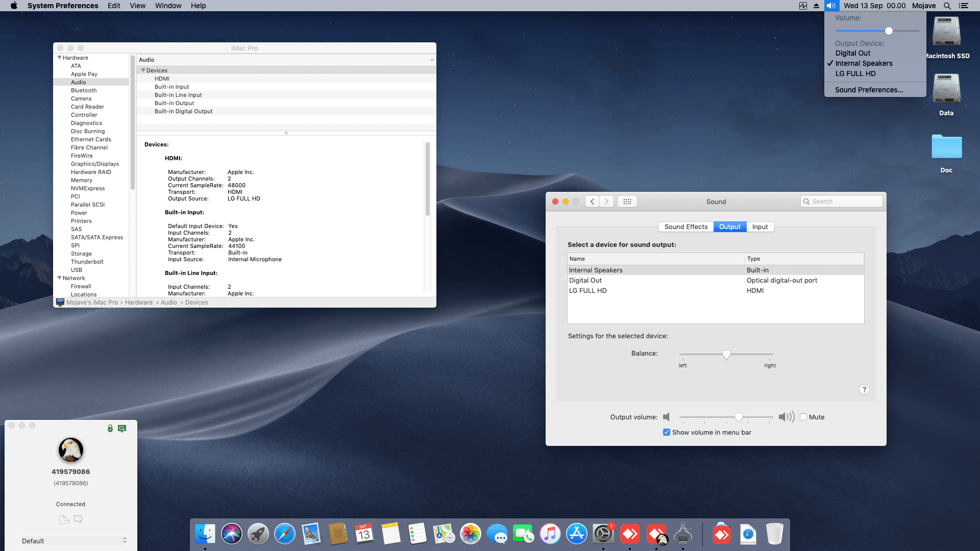
Task: Open the Doc folder on desktop
Action: [946, 147]
